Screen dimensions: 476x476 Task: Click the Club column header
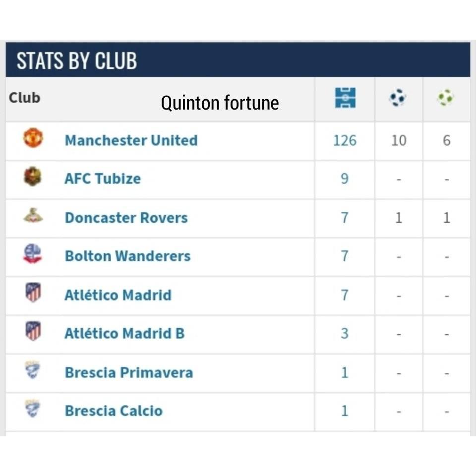tap(24, 98)
